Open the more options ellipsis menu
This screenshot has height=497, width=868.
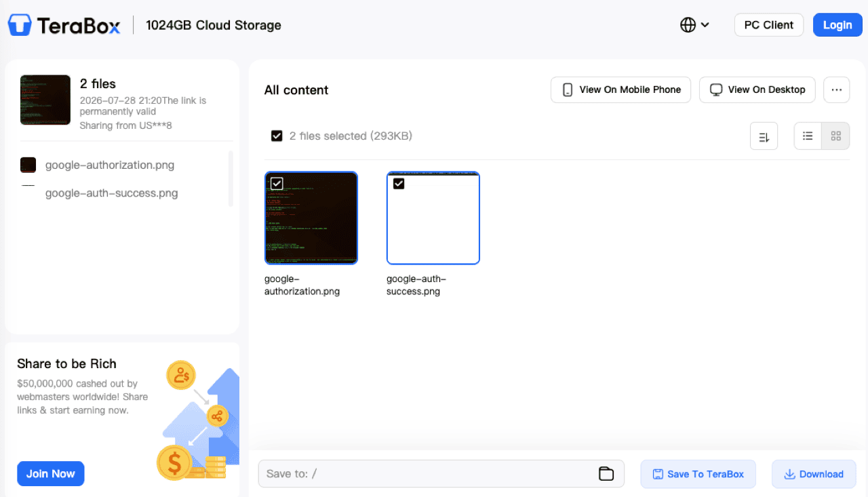(836, 90)
